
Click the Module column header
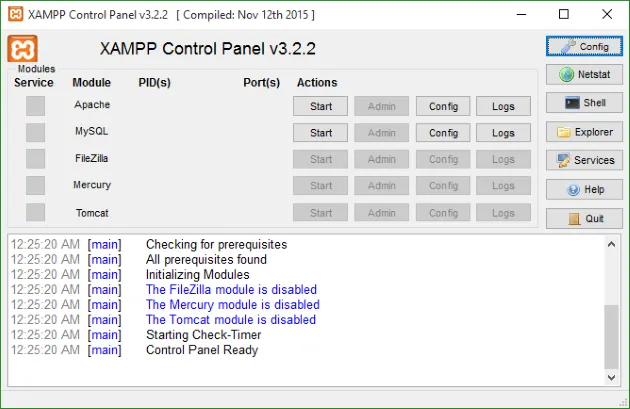pyautogui.click(x=92, y=82)
